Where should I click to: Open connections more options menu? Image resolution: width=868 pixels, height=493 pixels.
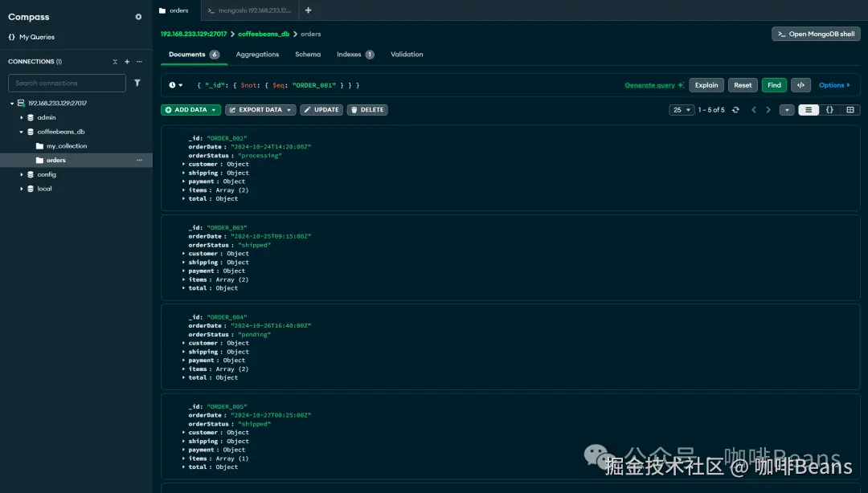(x=140, y=61)
